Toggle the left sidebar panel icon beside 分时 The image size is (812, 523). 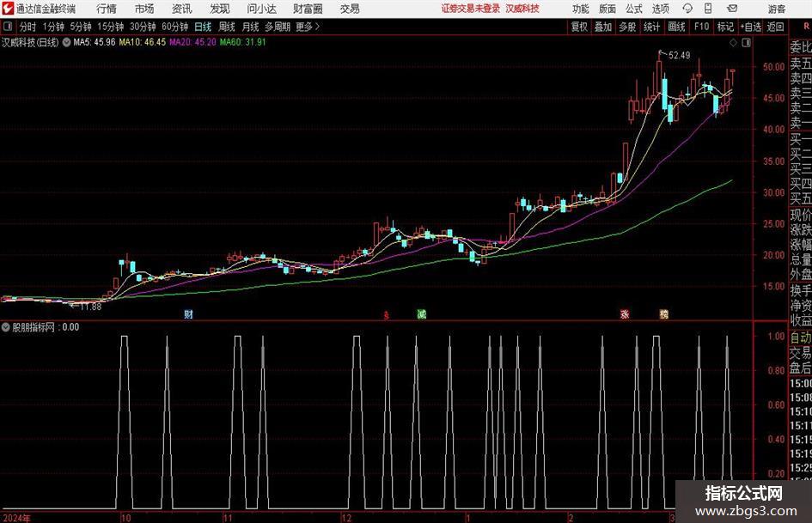click(7, 27)
